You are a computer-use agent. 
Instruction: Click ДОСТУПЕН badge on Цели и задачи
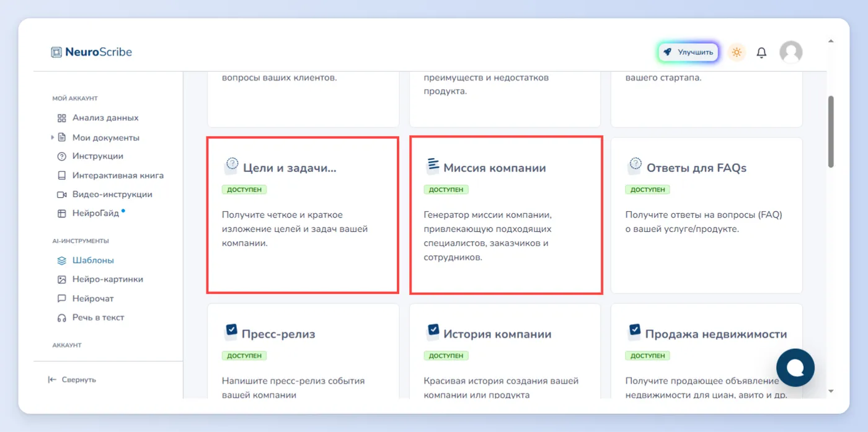[244, 190]
